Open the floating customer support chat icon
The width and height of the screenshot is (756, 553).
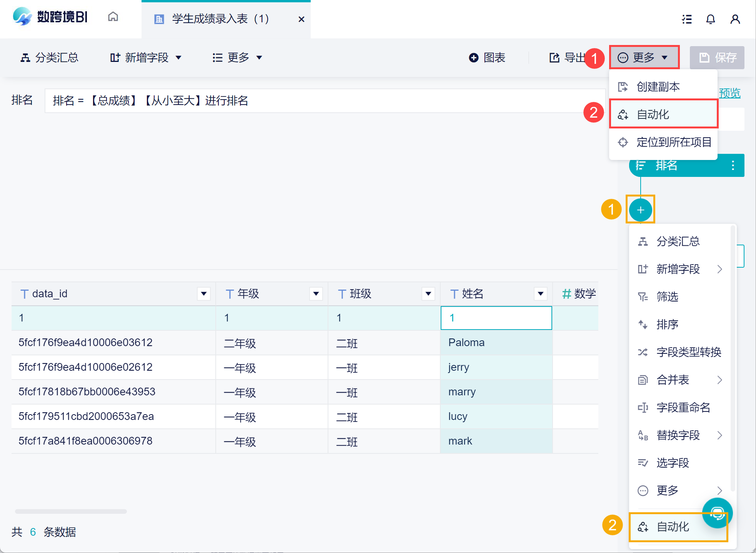pyautogui.click(x=717, y=513)
